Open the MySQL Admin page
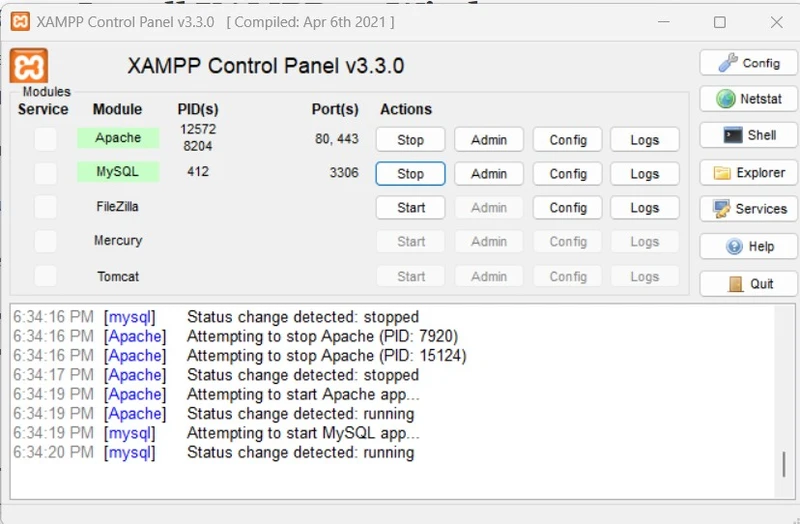 [x=489, y=174]
